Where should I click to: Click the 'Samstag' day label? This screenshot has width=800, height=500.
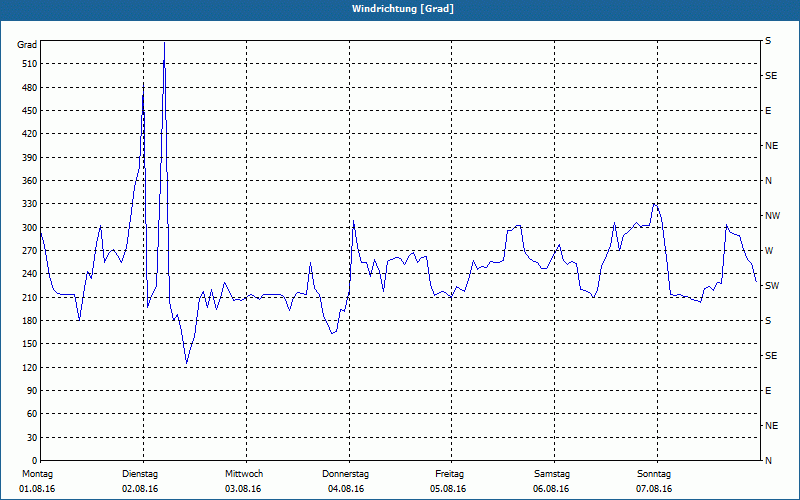(x=552, y=474)
